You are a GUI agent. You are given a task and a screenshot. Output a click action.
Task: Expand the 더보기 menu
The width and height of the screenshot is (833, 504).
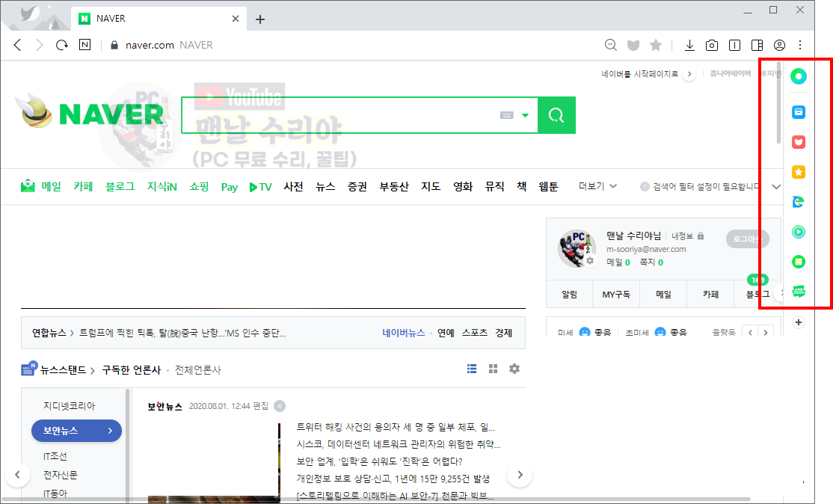(597, 186)
